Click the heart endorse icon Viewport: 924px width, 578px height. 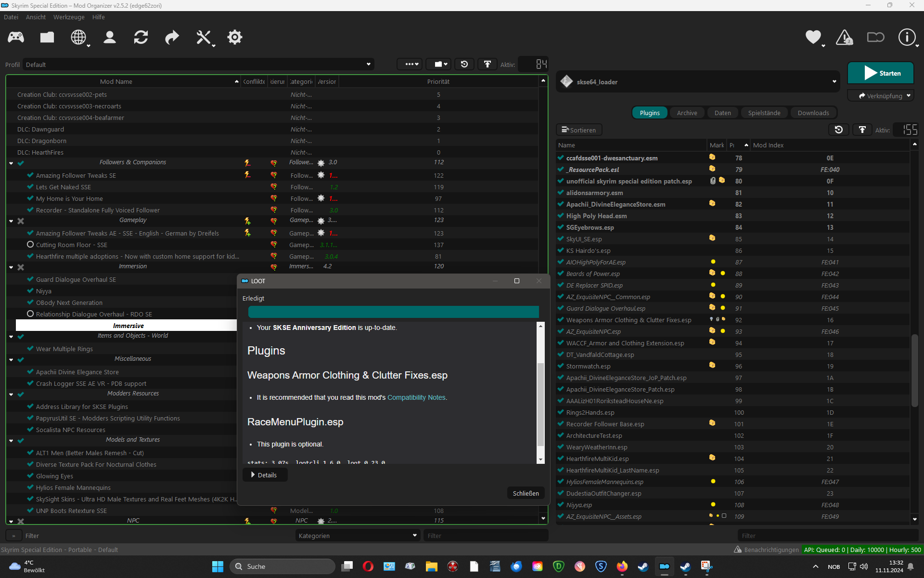tap(813, 37)
